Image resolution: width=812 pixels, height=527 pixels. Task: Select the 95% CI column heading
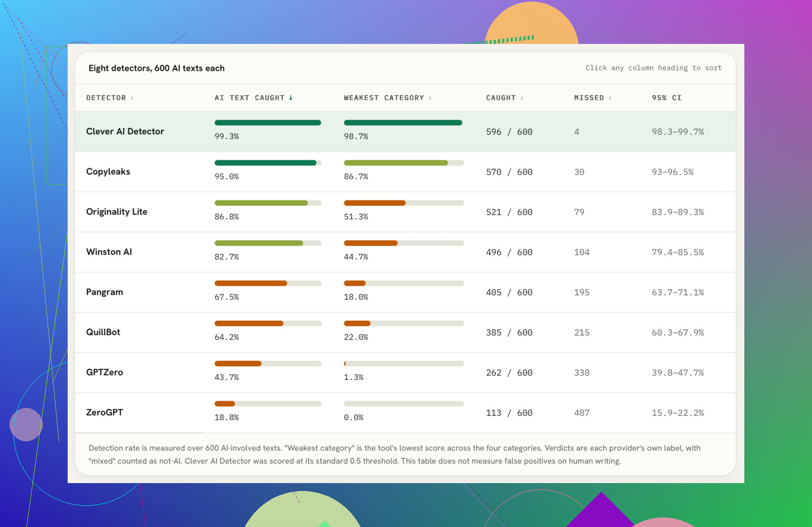pos(667,98)
